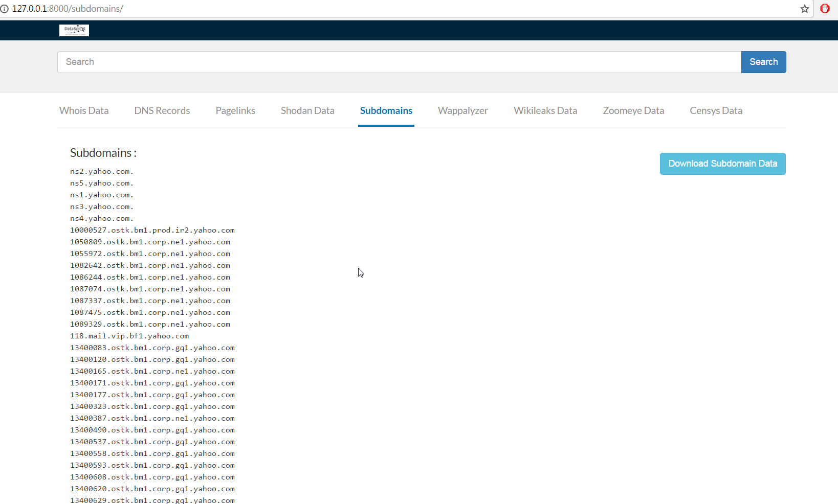View site information icon beside URL
This screenshot has width=838, height=504.
point(5,9)
